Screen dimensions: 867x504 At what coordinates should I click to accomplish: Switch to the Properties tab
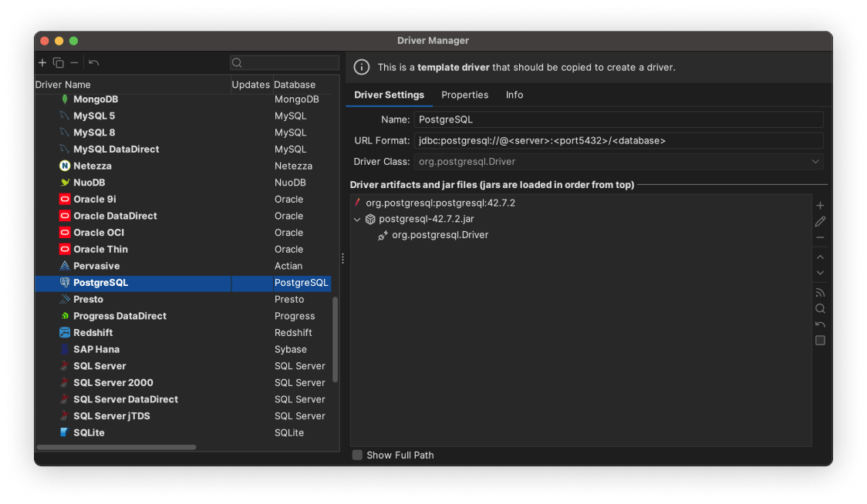pos(464,95)
